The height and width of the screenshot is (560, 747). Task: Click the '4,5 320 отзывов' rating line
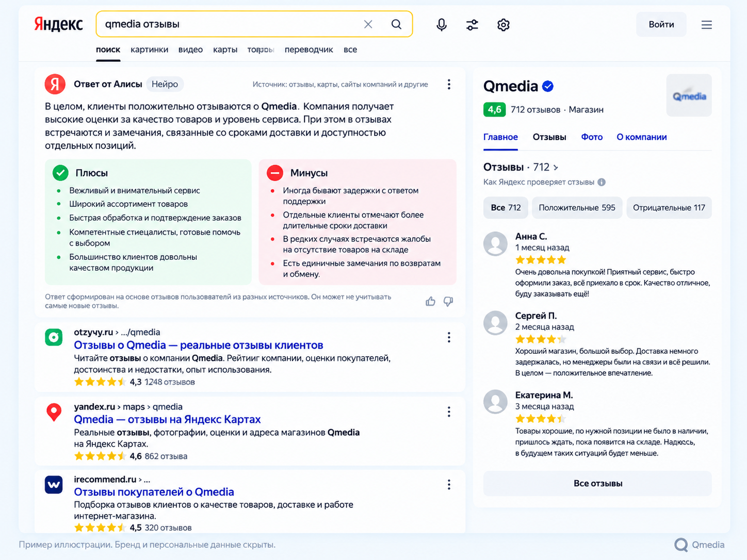(133, 528)
